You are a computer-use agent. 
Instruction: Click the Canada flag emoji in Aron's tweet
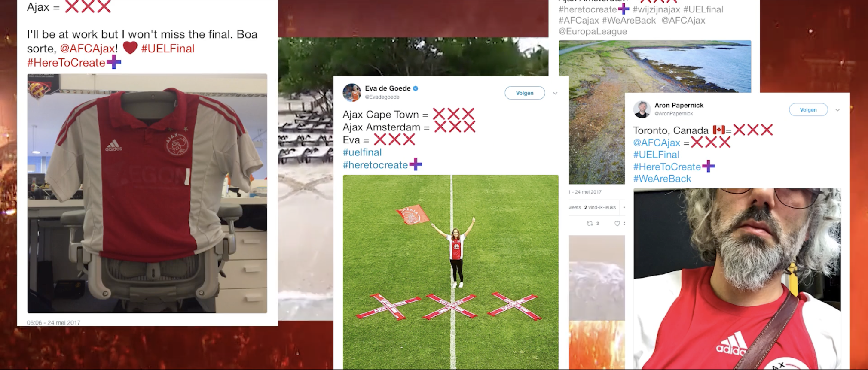point(719,130)
